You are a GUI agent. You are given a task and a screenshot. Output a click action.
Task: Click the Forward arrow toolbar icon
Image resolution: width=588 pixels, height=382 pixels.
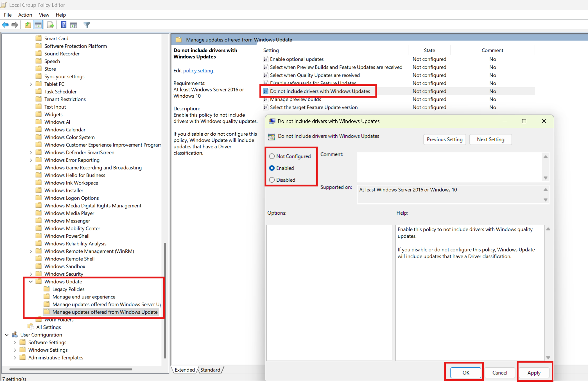click(15, 25)
